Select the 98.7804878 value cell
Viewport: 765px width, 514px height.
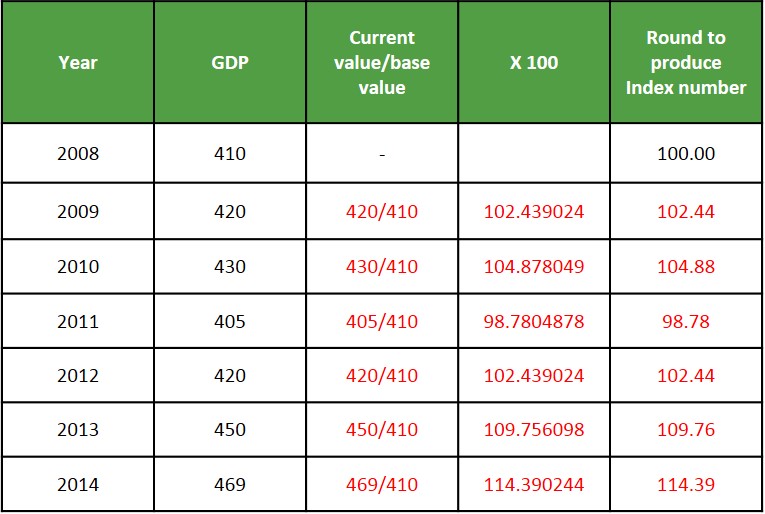pos(534,321)
